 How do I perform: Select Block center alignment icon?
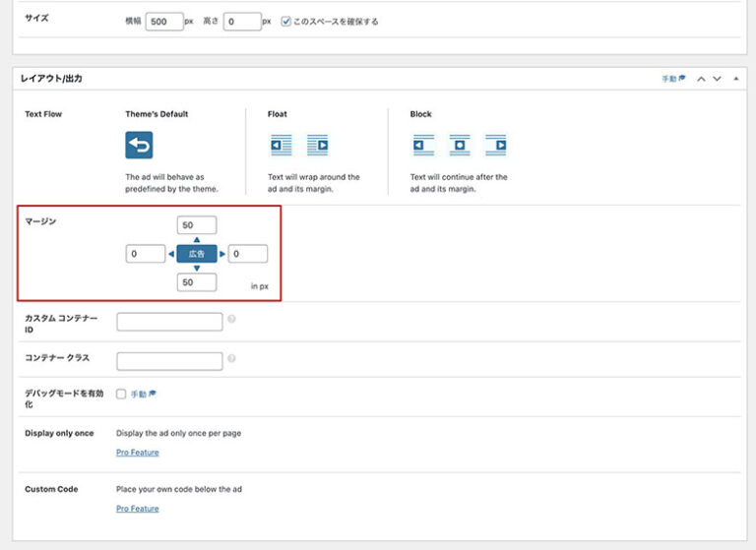pyautogui.click(x=460, y=146)
